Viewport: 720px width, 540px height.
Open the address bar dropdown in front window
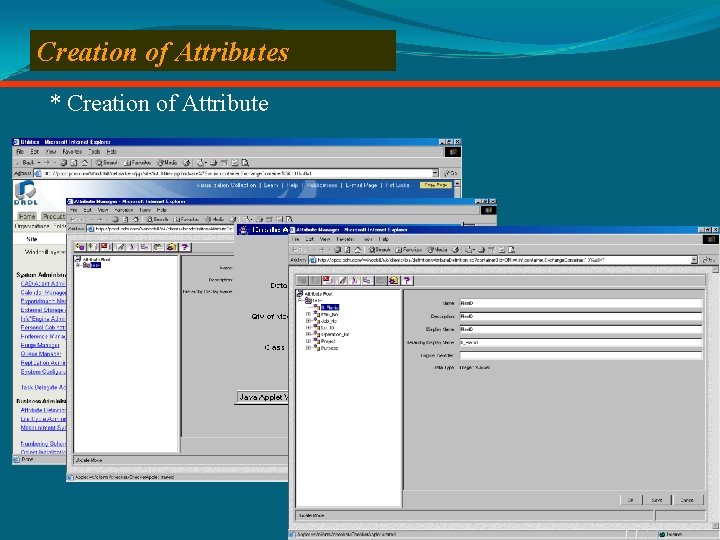coord(694,260)
